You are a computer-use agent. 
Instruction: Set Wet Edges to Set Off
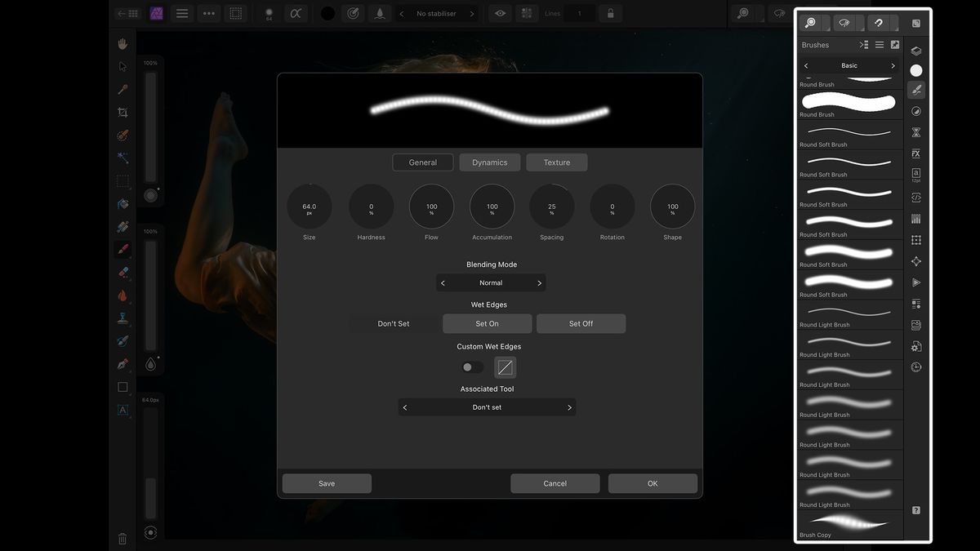(581, 323)
